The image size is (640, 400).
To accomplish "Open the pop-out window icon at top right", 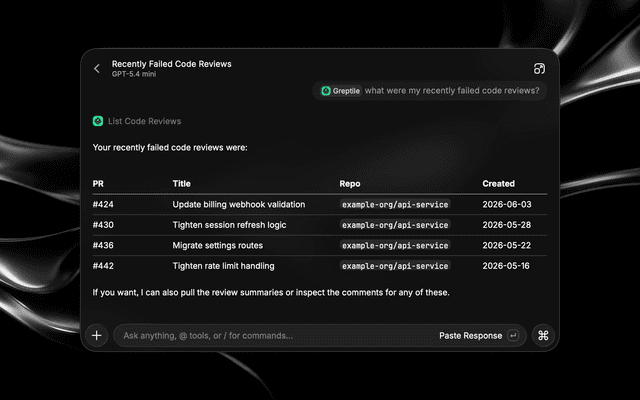I will click(539, 69).
